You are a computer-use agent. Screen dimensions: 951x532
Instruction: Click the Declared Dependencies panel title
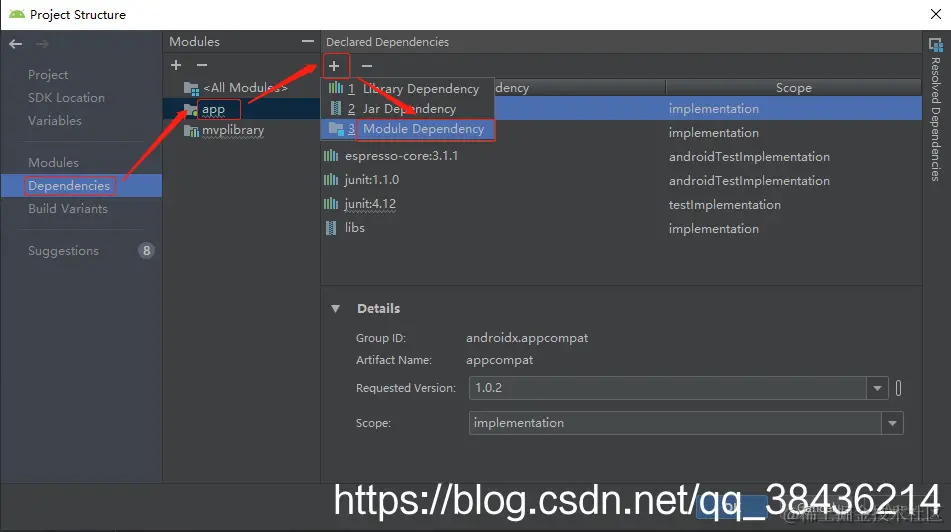(x=388, y=42)
